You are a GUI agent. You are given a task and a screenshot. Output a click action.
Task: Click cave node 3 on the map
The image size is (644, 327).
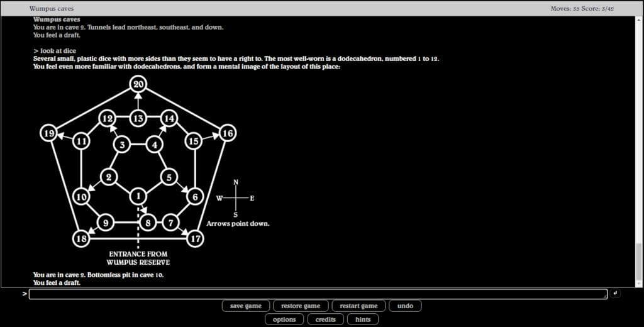[122, 145]
